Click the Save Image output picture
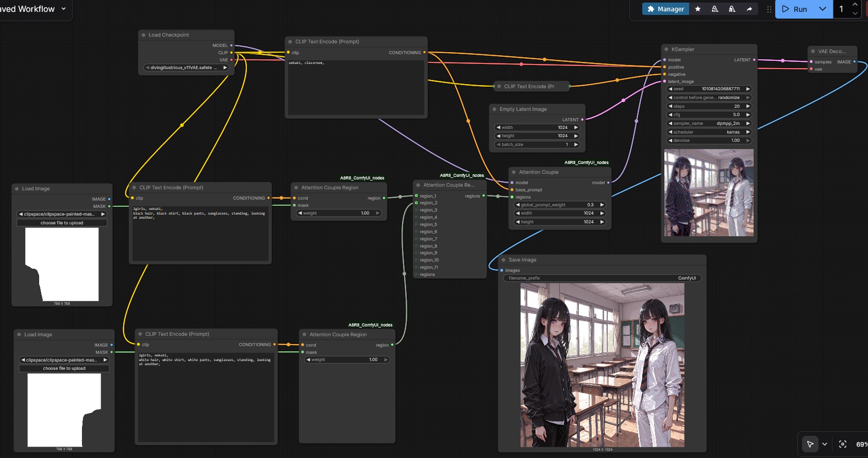The width and height of the screenshot is (868, 458). (602, 365)
